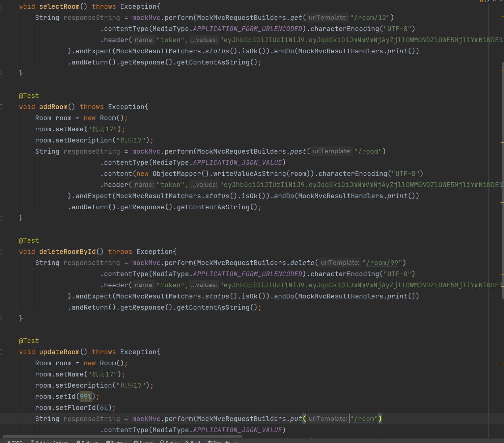Click the urlTemplate hint in the delete call

click(x=340, y=263)
